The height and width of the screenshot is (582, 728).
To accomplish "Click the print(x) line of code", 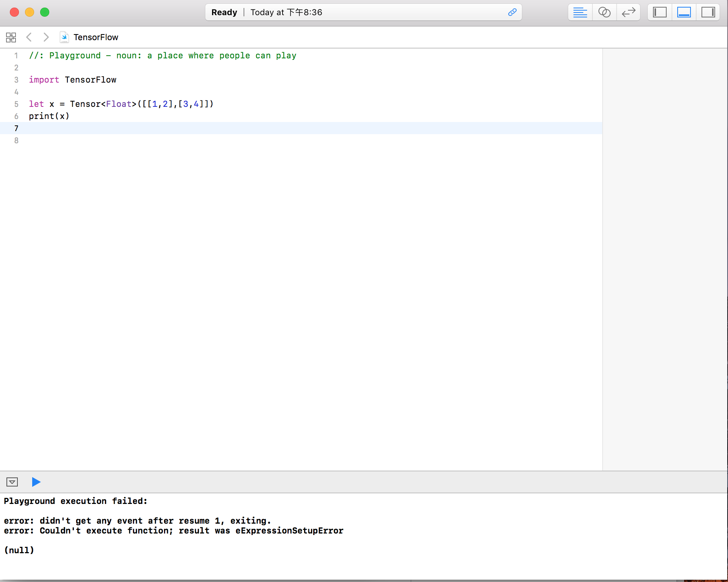I will [49, 116].
